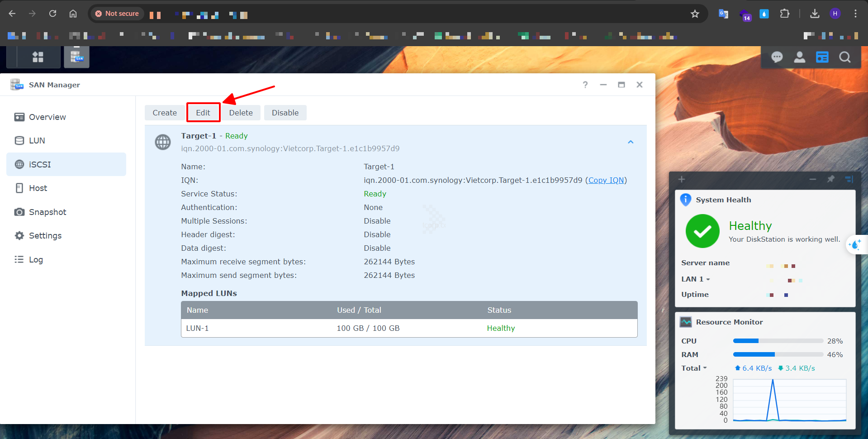Click the Disable target button

coord(285,113)
